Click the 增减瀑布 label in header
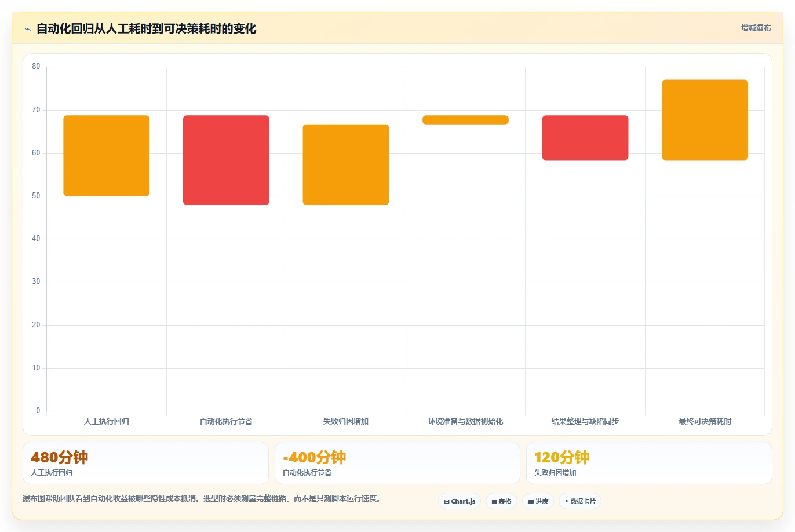Screen dimensions: 795x532 [x=756, y=28]
